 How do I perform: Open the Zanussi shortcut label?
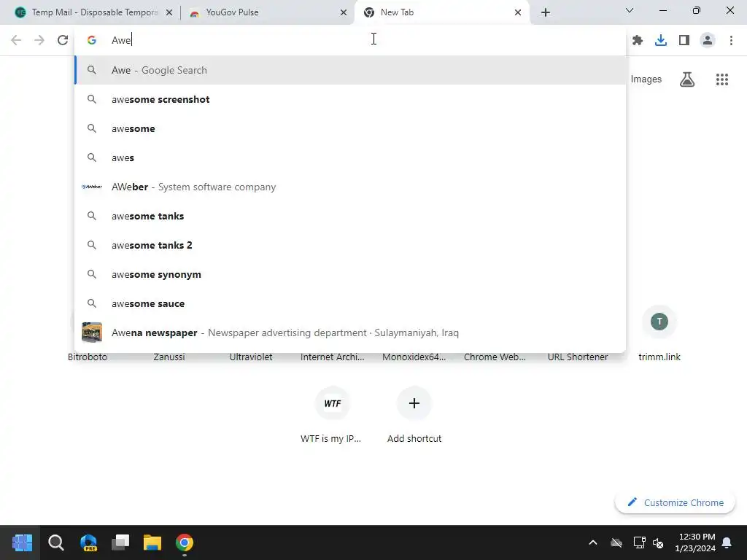pyautogui.click(x=169, y=357)
